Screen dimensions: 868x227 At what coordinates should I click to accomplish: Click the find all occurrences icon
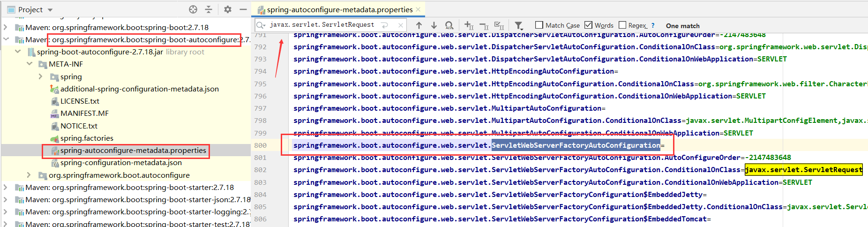tap(449, 25)
